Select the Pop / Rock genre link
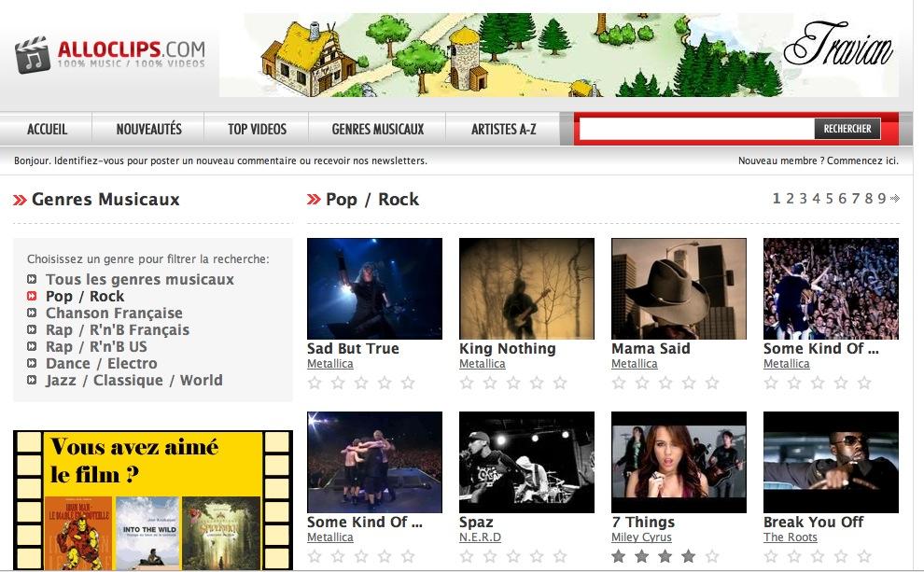 pyautogui.click(x=85, y=296)
